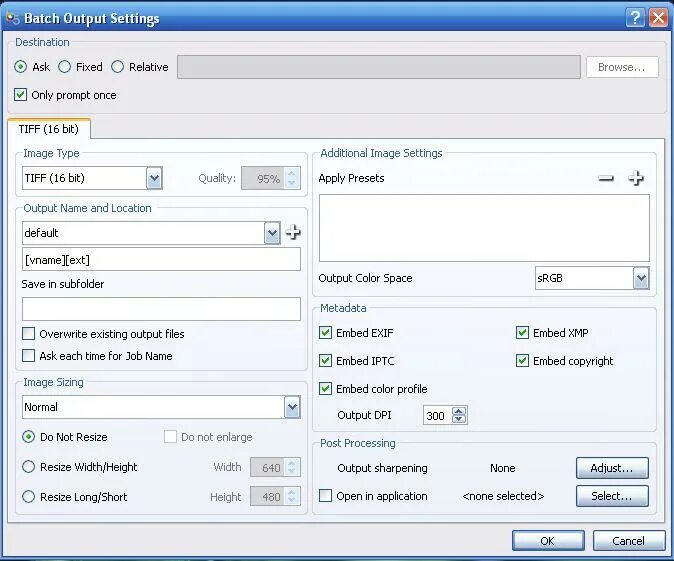Choose Resize Width/Height option
Viewport: 674px width, 561px height.
tap(28, 467)
